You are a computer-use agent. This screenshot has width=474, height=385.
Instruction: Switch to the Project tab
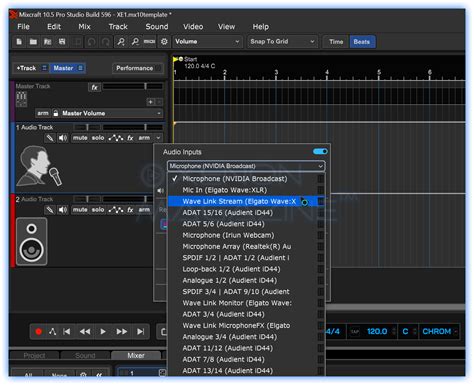click(34, 355)
